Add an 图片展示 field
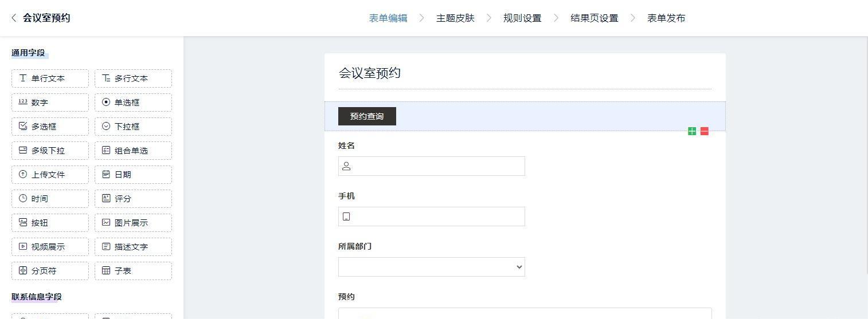The width and height of the screenshot is (868, 319). pyautogui.click(x=133, y=223)
